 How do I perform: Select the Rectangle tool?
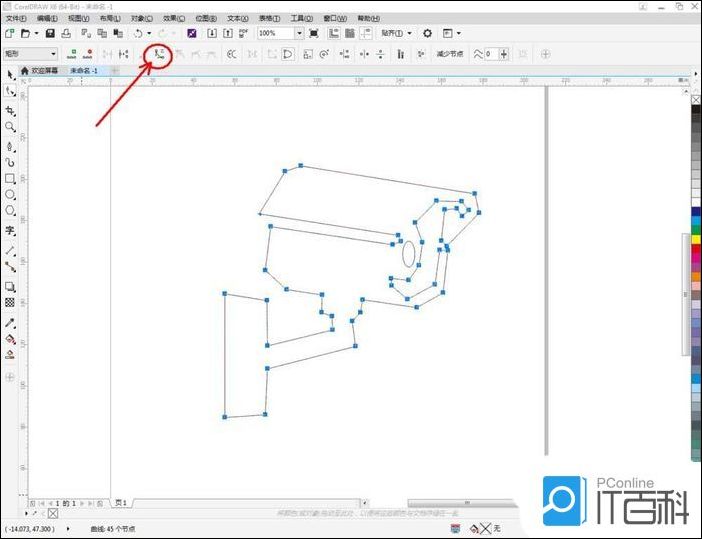coord(10,179)
